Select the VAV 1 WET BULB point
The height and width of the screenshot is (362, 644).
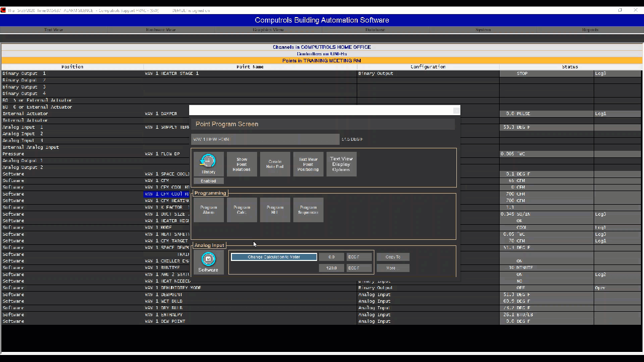click(164, 301)
